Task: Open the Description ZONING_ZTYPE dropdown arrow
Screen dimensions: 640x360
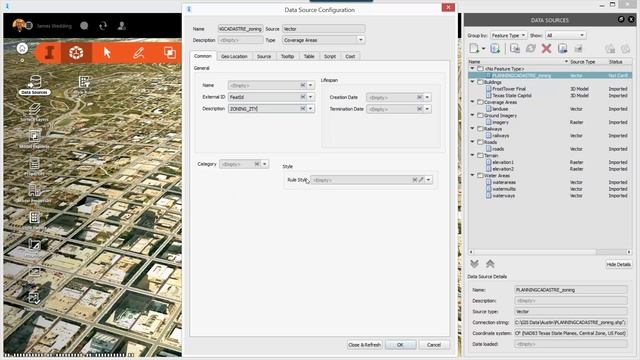Action: coord(311,109)
